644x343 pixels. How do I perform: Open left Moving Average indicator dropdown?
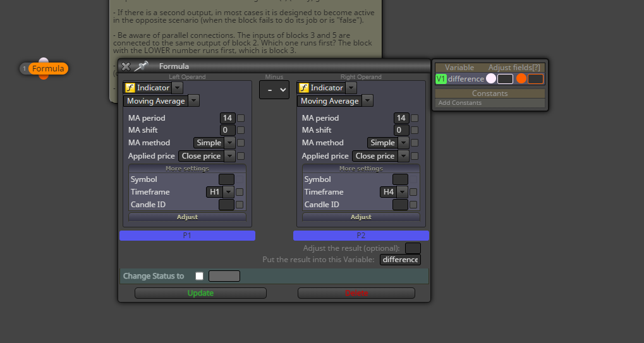click(x=194, y=101)
